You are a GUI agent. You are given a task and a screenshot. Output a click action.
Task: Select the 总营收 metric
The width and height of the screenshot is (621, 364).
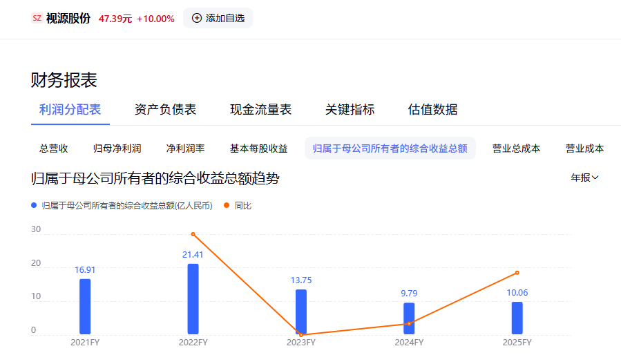[53, 149]
